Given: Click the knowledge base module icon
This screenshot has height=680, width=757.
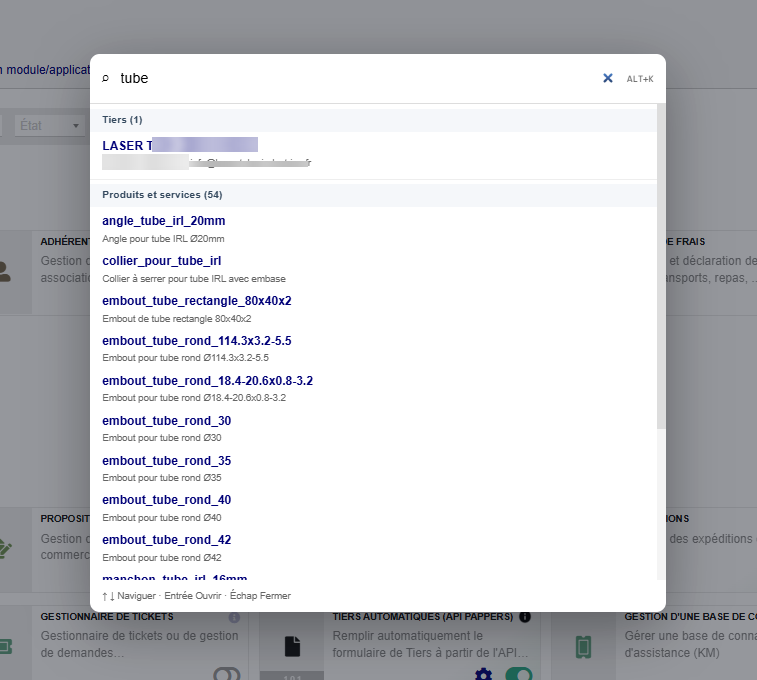Looking at the screenshot, I should point(583,647).
